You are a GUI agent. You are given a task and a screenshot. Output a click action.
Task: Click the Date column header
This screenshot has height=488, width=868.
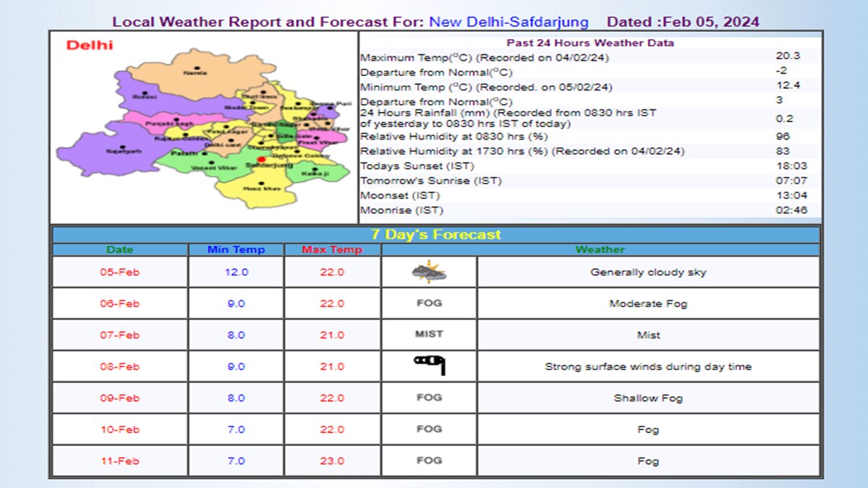pos(120,249)
